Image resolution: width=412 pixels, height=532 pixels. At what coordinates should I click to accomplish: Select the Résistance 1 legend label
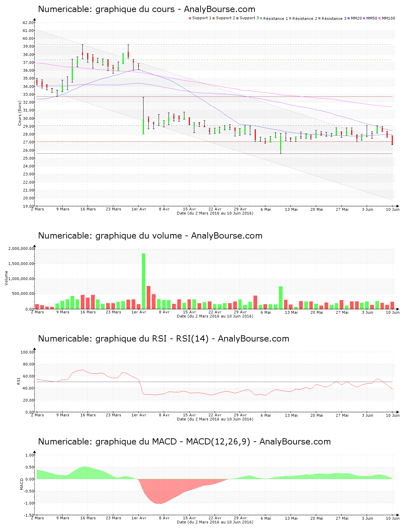tap(276, 19)
